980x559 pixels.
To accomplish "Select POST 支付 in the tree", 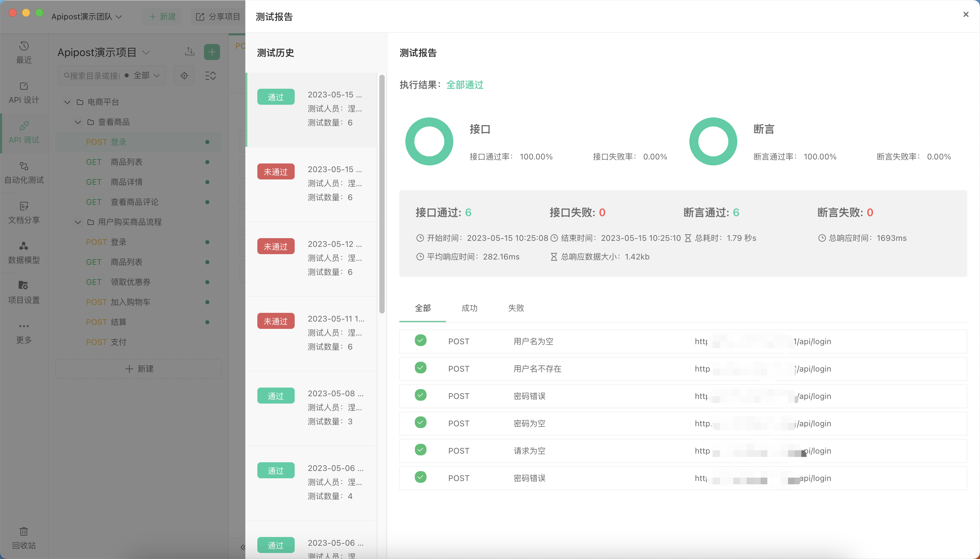I will tap(139, 342).
